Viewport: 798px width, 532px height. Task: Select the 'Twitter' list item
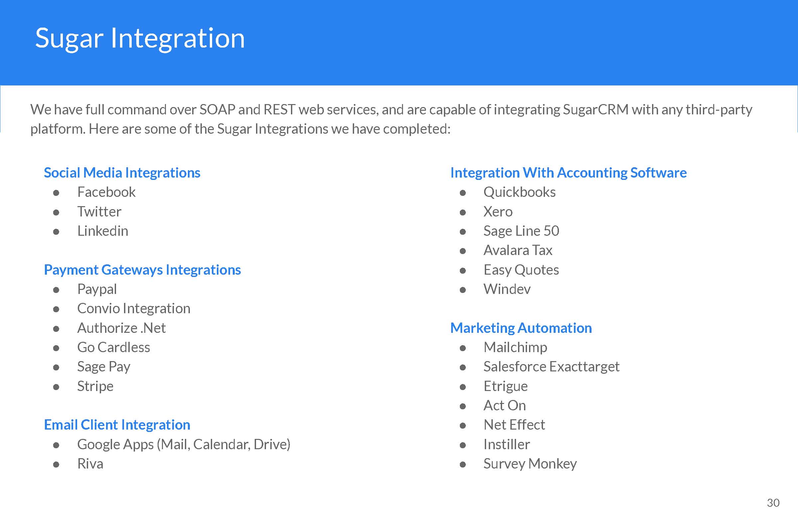99,211
